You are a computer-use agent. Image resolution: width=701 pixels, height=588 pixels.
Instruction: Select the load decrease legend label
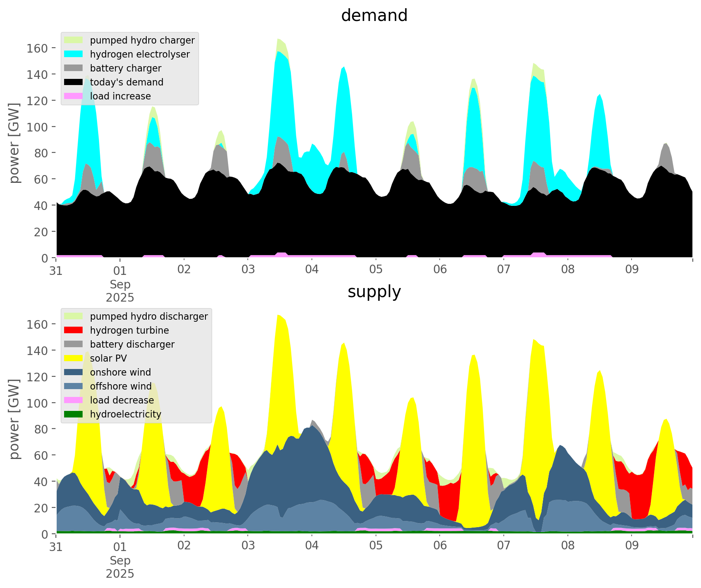click(122, 400)
